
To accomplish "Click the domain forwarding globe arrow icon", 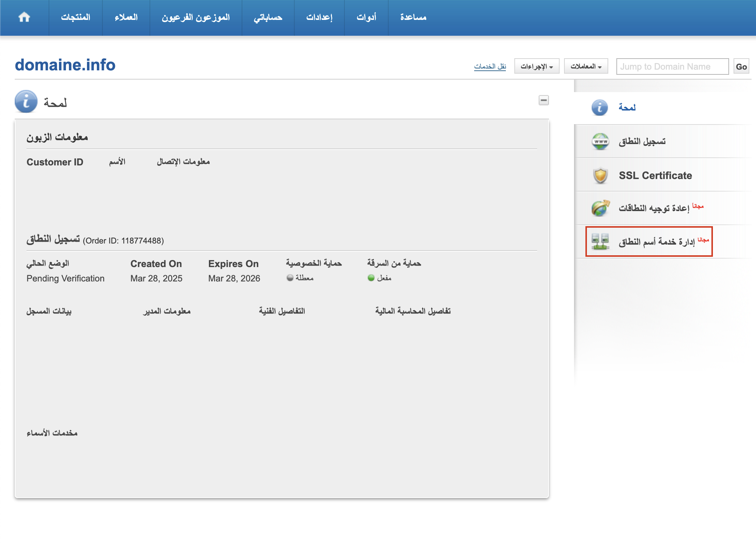I will (600, 208).
